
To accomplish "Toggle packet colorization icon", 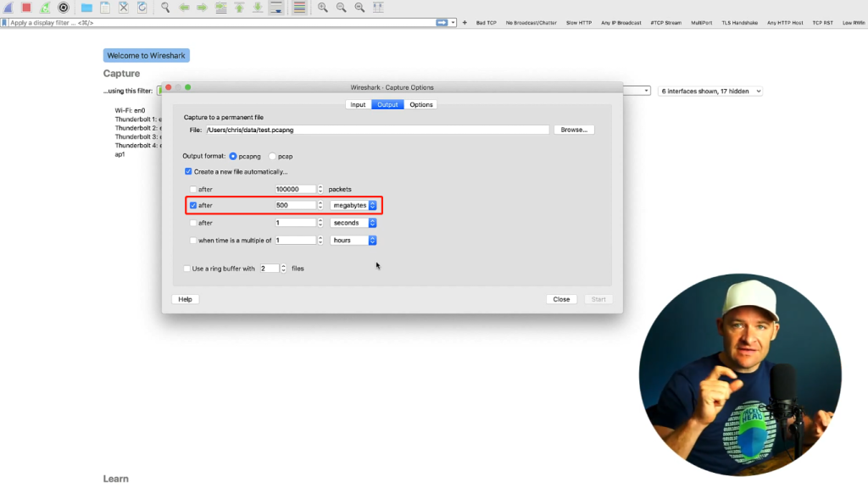I will tap(299, 7).
